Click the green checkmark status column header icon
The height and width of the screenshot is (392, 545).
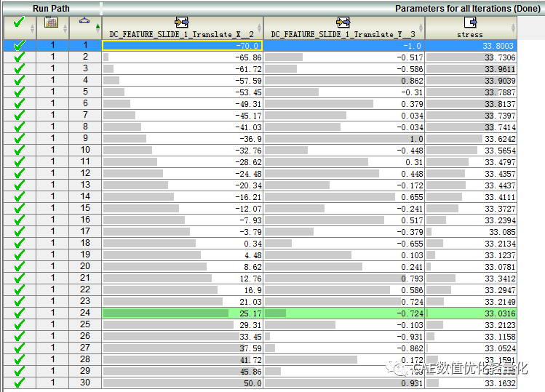18,24
